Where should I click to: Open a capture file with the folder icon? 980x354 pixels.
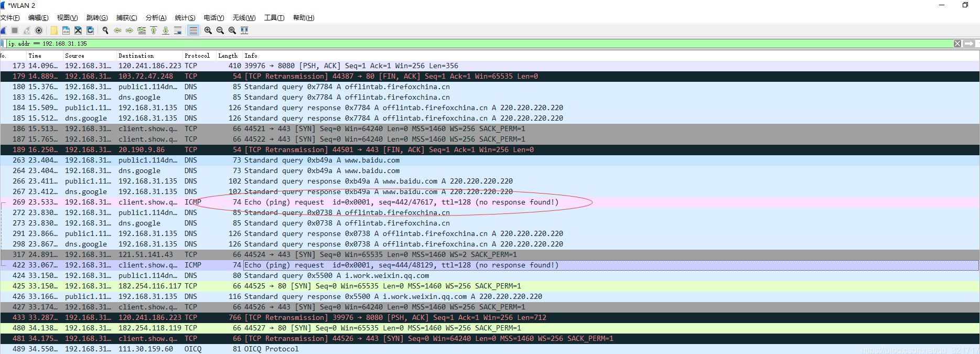(x=54, y=30)
